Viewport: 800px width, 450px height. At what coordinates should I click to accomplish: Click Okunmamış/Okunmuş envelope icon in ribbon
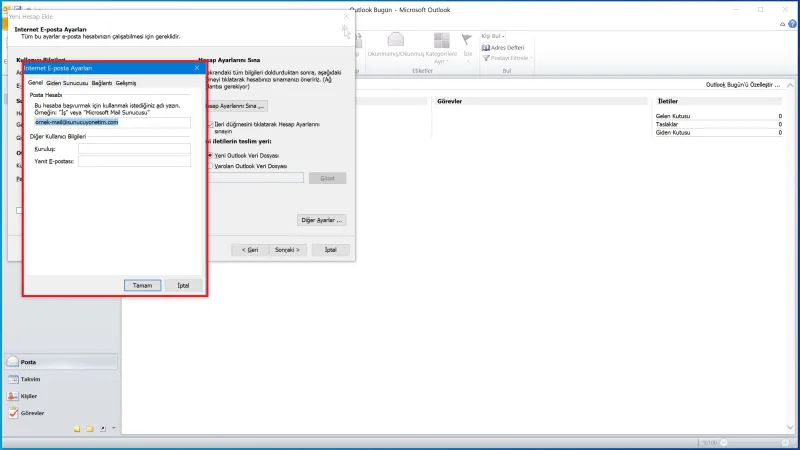coord(395,40)
